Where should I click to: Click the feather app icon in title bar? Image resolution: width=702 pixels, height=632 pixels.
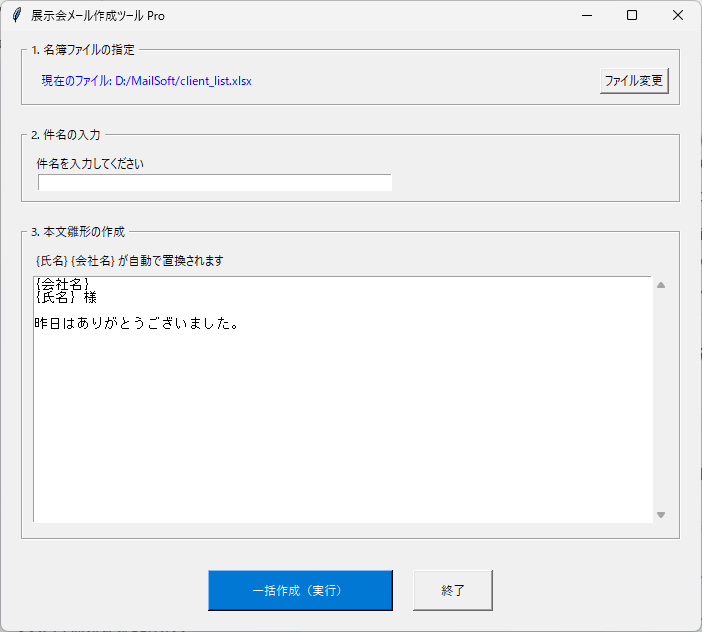click(x=16, y=15)
